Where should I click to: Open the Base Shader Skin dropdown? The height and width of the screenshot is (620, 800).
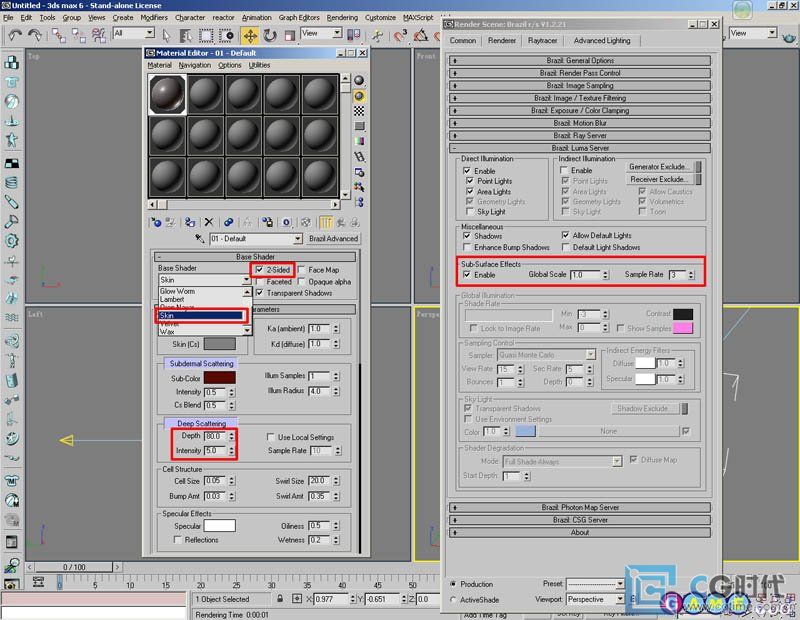(204, 280)
